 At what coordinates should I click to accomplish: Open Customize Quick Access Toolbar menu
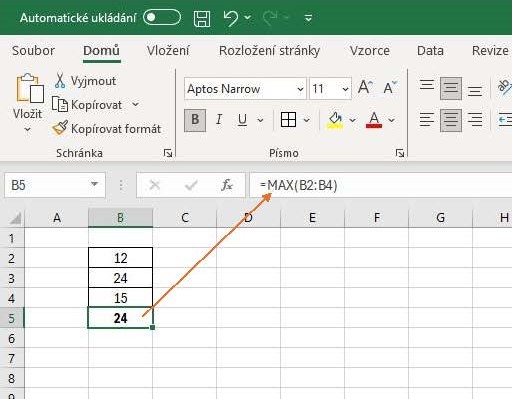click(308, 18)
